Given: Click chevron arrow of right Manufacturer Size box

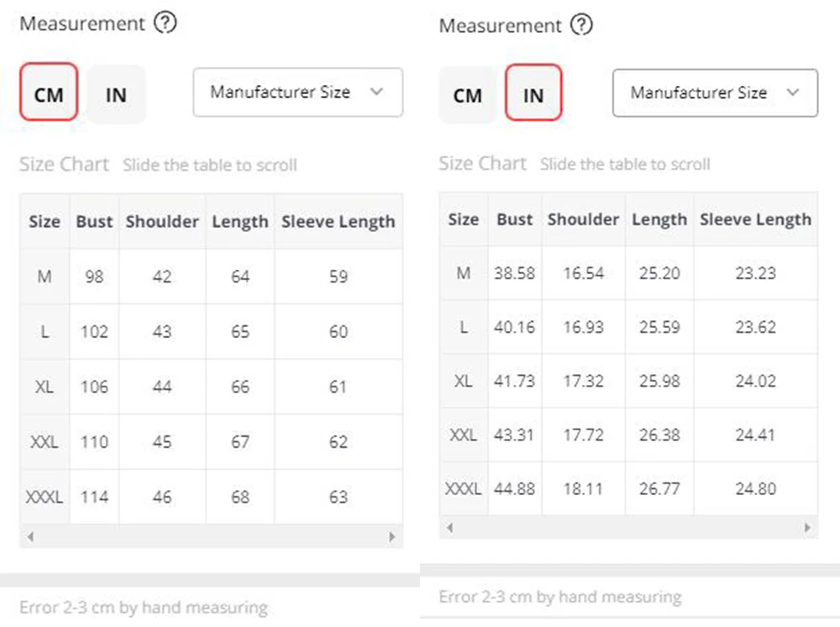Looking at the screenshot, I should pos(793,92).
